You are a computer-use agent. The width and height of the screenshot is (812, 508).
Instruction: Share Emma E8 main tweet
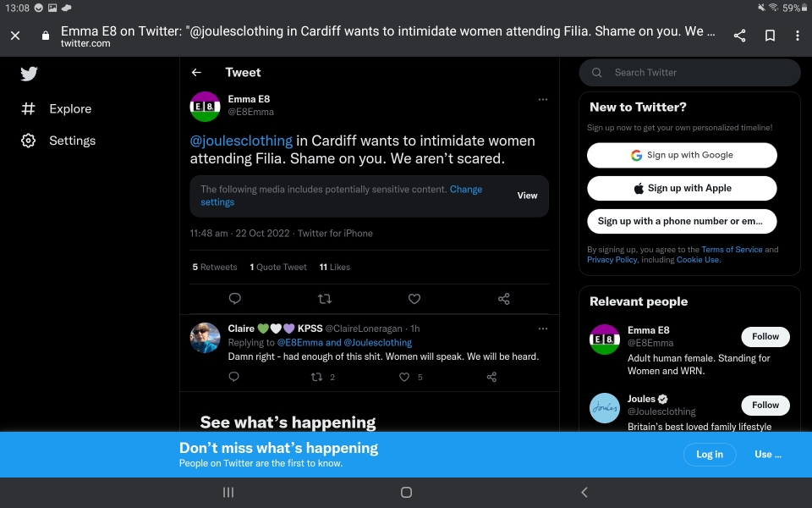coord(504,299)
